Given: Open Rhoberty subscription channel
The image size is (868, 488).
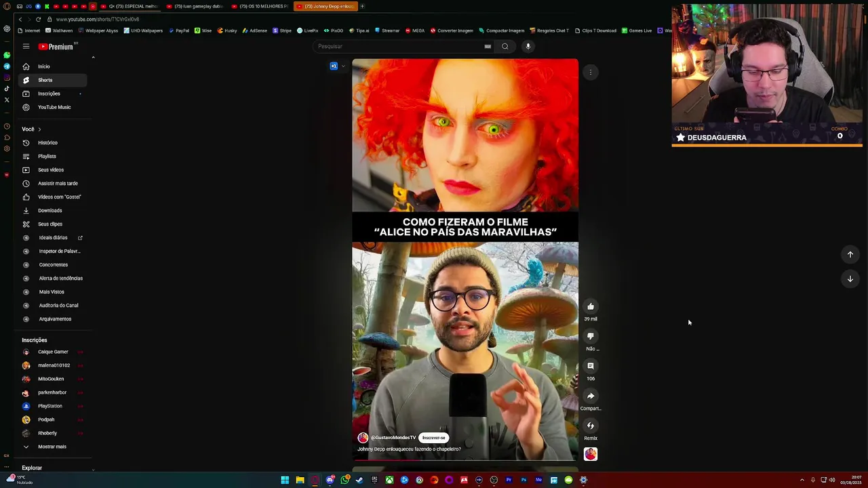Looking at the screenshot, I should 53,433.
